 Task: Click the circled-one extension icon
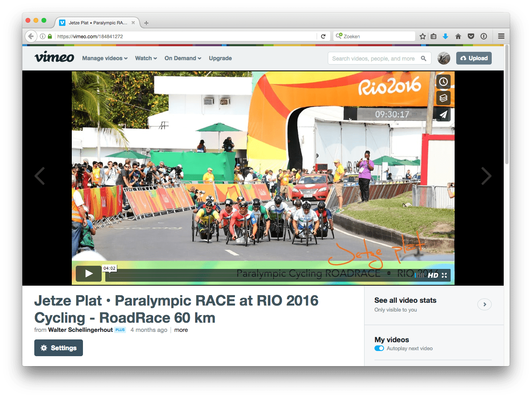point(484,36)
